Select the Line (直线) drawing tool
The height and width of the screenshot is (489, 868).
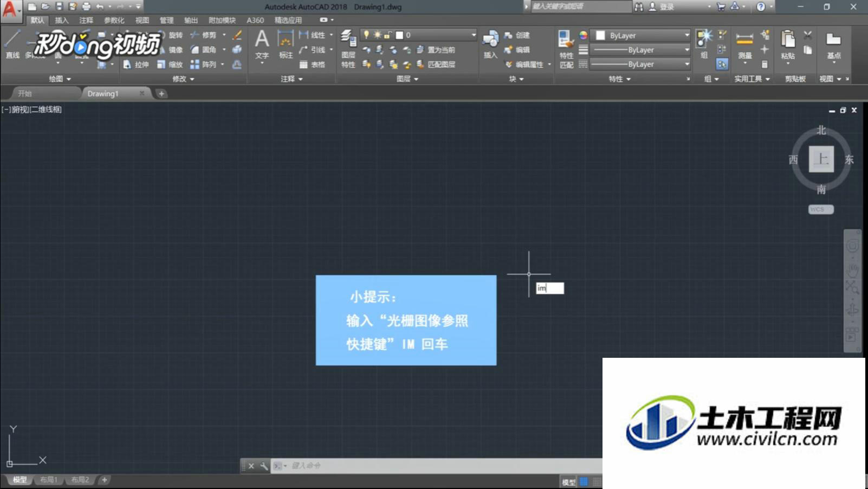click(x=12, y=44)
